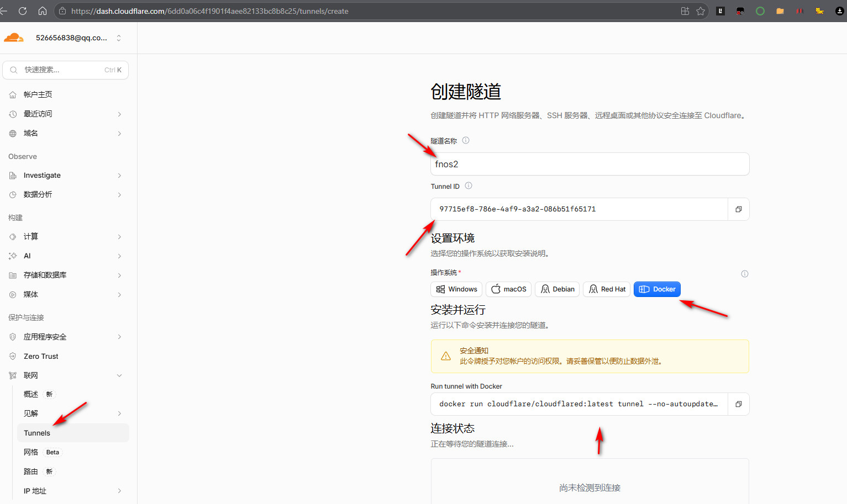Image resolution: width=847 pixels, height=504 pixels.
Task: Select macOS as operating system
Action: tap(509, 289)
